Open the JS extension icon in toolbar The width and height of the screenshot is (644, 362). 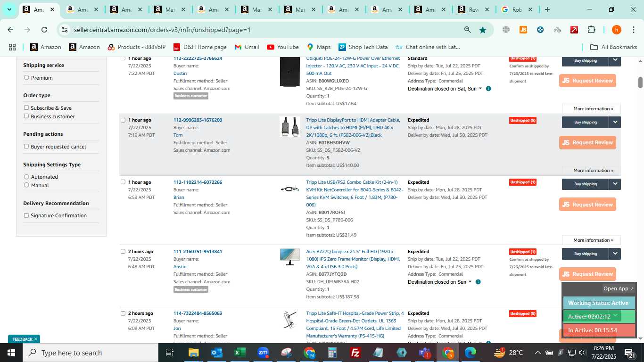pos(523,30)
